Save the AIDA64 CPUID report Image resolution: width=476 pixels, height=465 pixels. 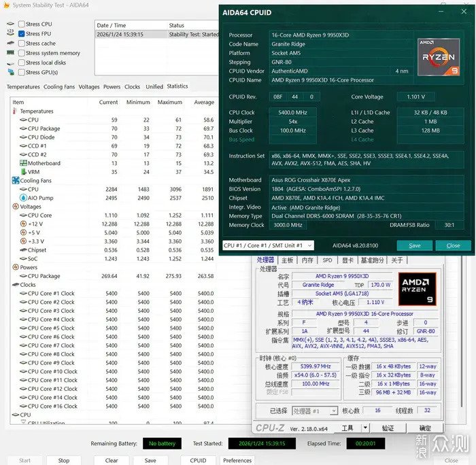414,245
